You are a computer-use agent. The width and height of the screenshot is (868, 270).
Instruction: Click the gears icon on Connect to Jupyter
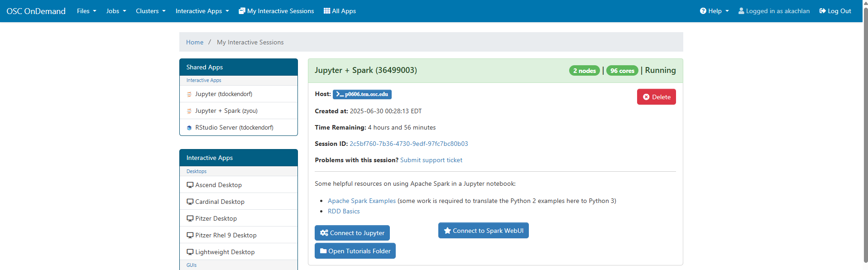pos(324,233)
